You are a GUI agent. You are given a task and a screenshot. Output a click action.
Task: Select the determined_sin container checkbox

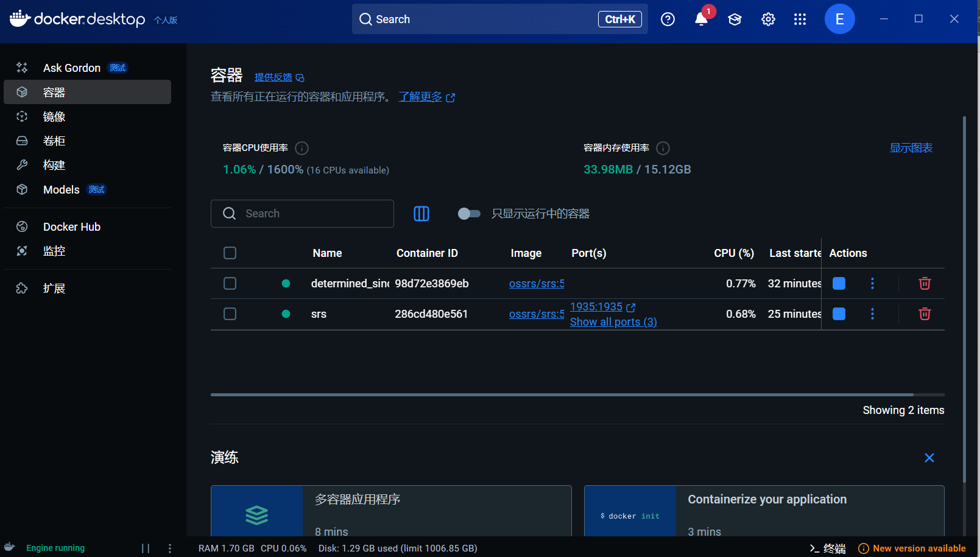click(230, 283)
